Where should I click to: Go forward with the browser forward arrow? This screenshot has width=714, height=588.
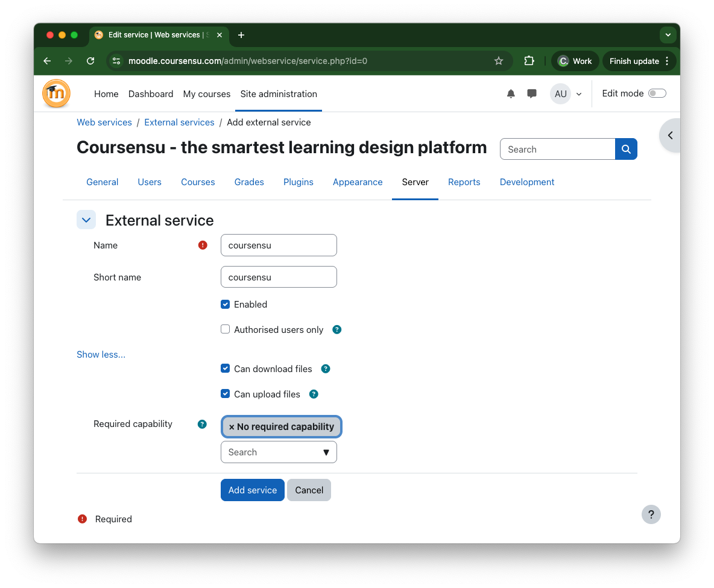[x=69, y=61]
